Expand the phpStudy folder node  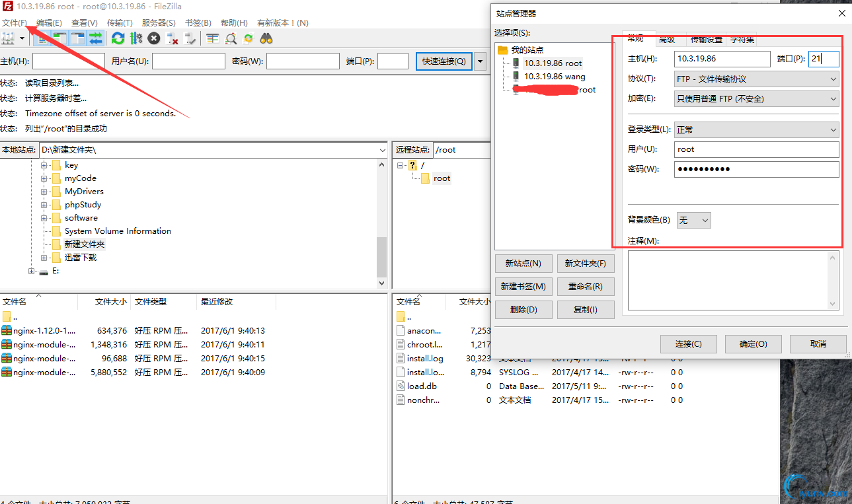[44, 205]
